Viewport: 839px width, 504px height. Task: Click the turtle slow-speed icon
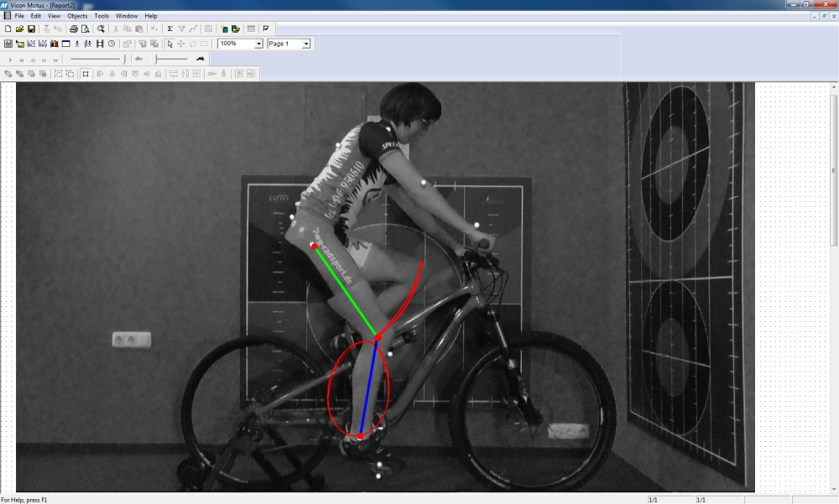[x=139, y=59]
